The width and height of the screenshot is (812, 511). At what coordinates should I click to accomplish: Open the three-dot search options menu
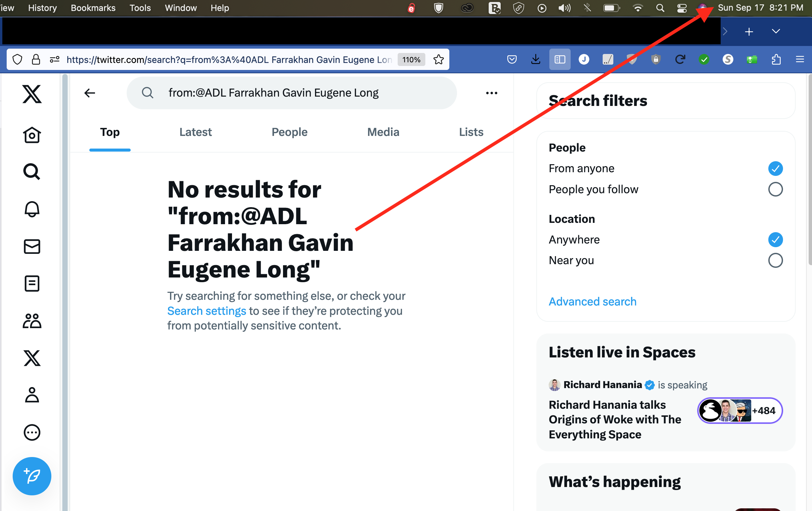pyautogui.click(x=491, y=93)
